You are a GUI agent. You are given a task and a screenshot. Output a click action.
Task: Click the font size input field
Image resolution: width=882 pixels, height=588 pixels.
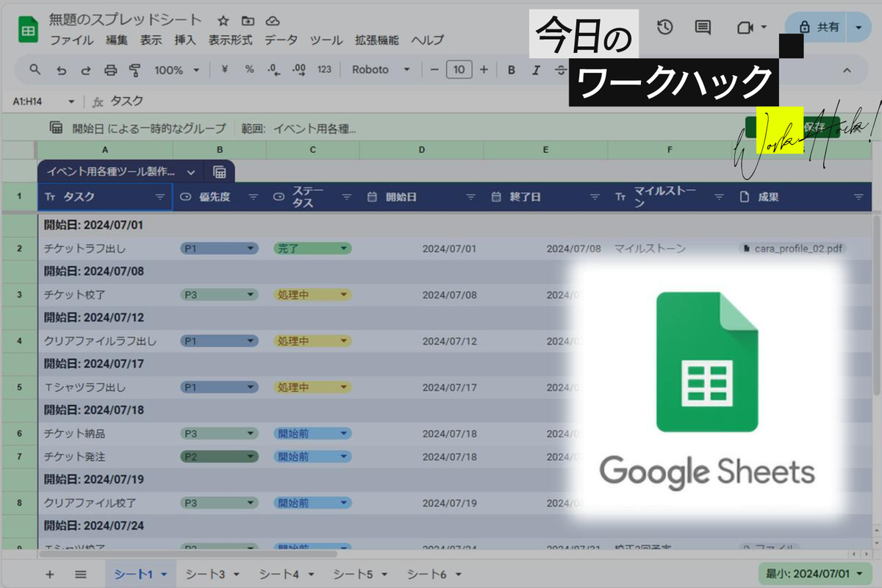tap(459, 70)
